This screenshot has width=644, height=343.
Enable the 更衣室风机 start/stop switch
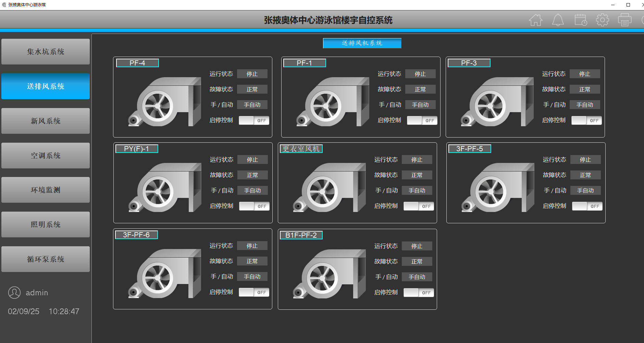tap(419, 206)
